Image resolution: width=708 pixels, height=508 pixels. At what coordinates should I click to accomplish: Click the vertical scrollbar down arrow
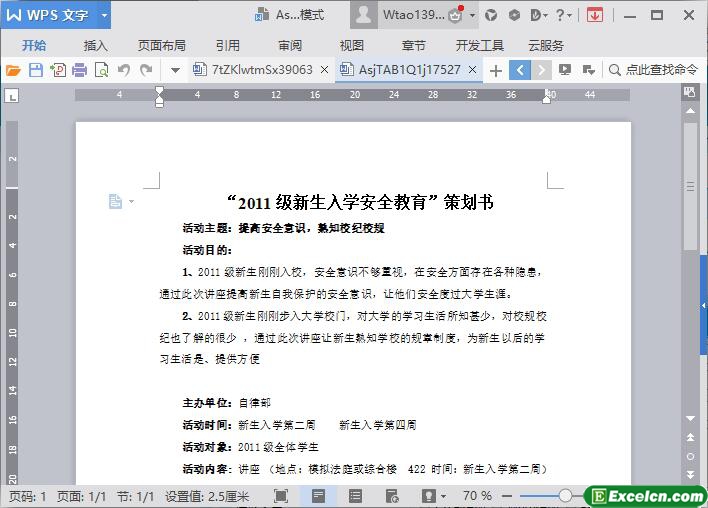tap(690, 419)
